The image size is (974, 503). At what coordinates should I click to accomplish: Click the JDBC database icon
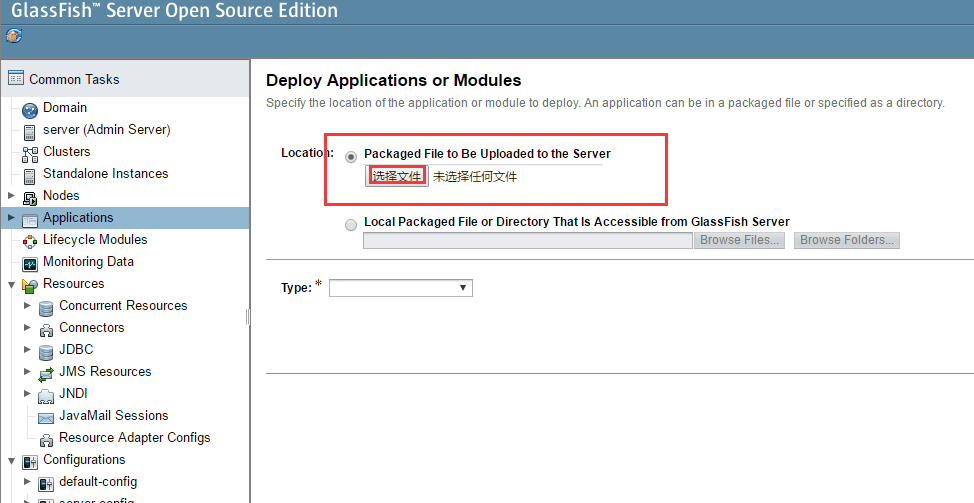(x=46, y=352)
